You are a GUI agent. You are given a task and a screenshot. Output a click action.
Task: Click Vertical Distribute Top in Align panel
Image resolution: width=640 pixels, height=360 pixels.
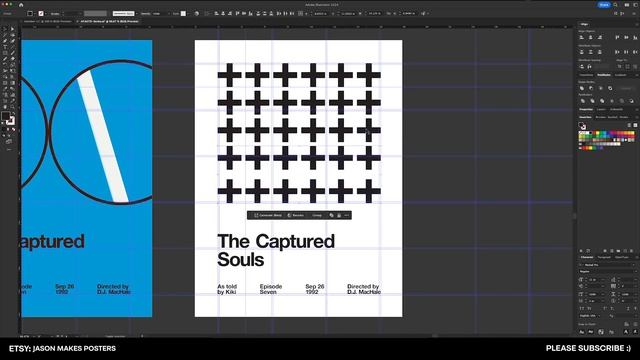582,52
